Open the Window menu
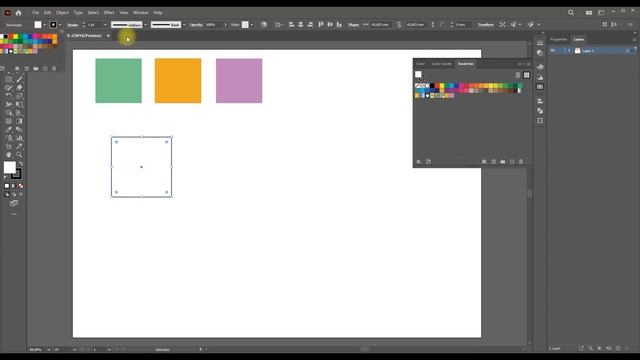The width and height of the screenshot is (640, 360). (141, 13)
